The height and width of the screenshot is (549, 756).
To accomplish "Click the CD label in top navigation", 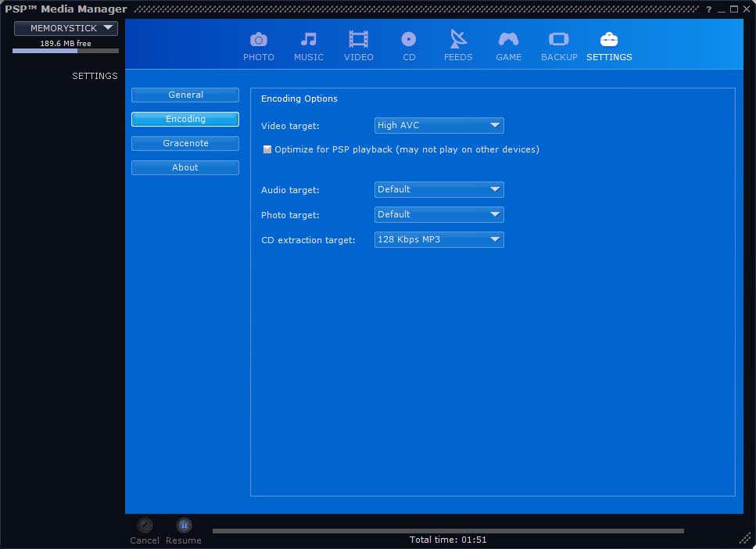I will 409,57.
